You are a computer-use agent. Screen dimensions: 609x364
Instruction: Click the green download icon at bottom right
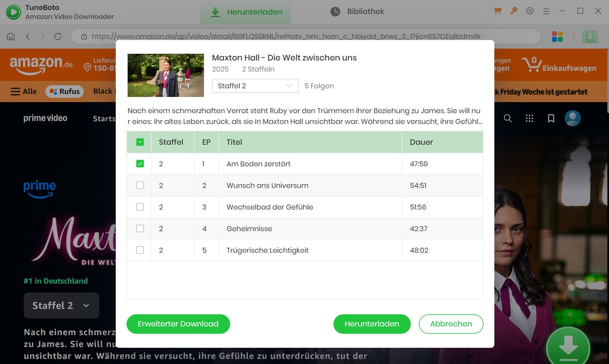(x=568, y=347)
